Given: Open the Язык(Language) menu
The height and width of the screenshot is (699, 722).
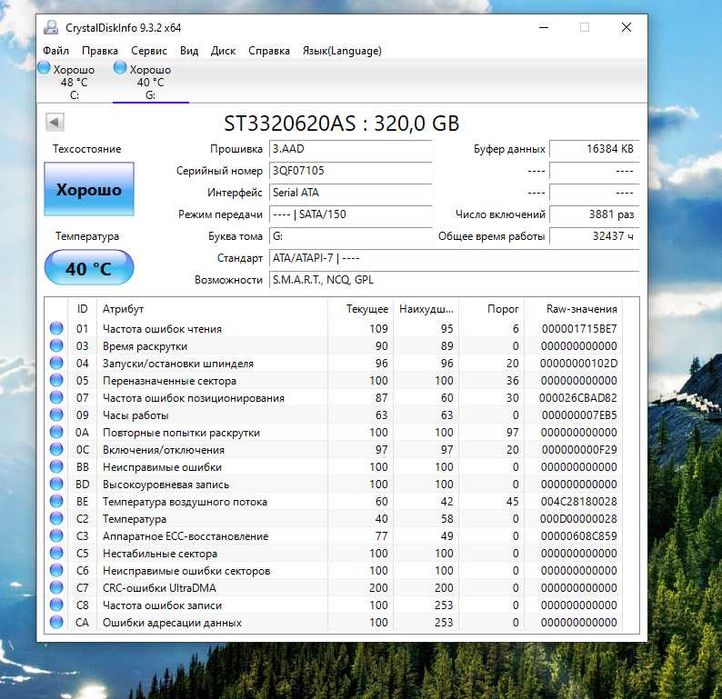Looking at the screenshot, I should [x=342, y=51].
